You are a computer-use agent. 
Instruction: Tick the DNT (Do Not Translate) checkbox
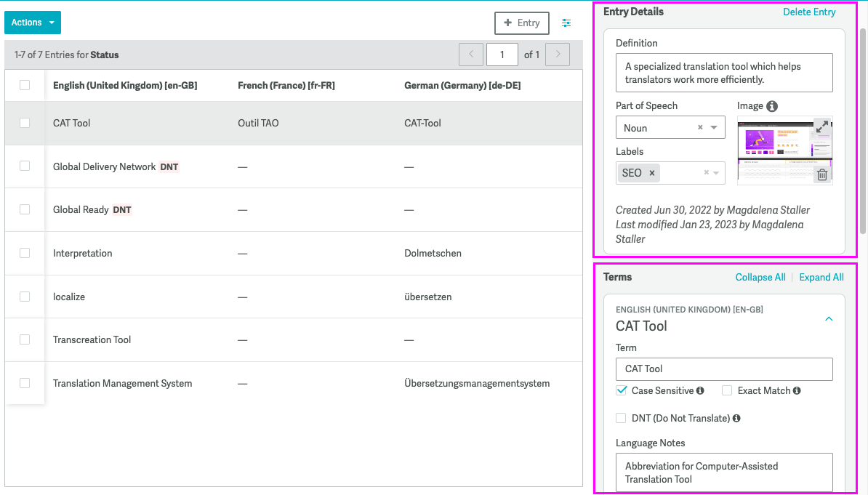pos(622,419)
